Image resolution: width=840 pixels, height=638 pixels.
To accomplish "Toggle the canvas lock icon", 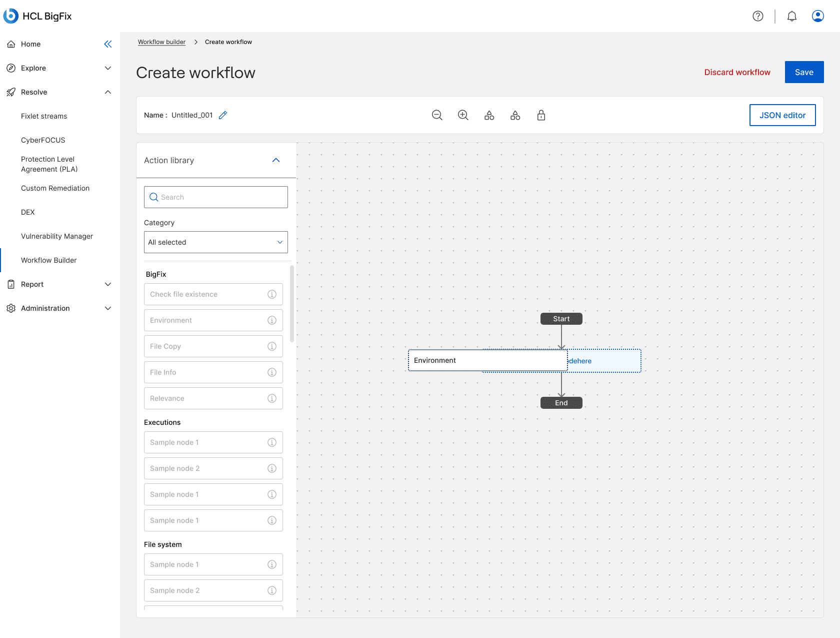I will (541, 115).
